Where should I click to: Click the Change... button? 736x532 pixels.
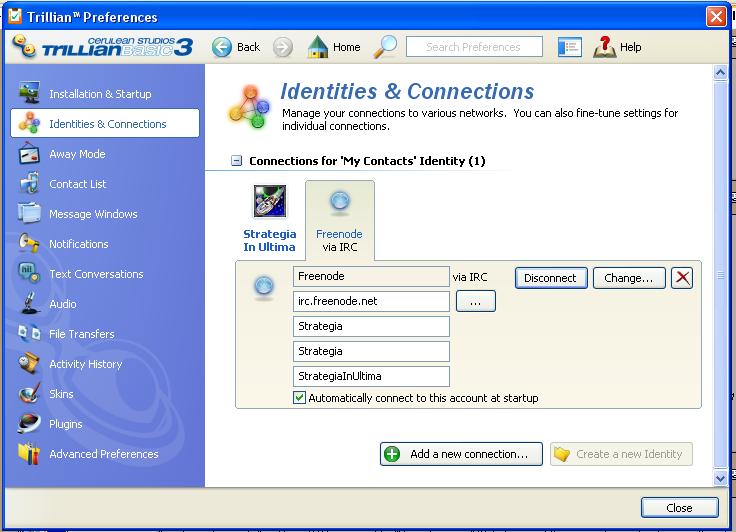click(x=629, y=278)
